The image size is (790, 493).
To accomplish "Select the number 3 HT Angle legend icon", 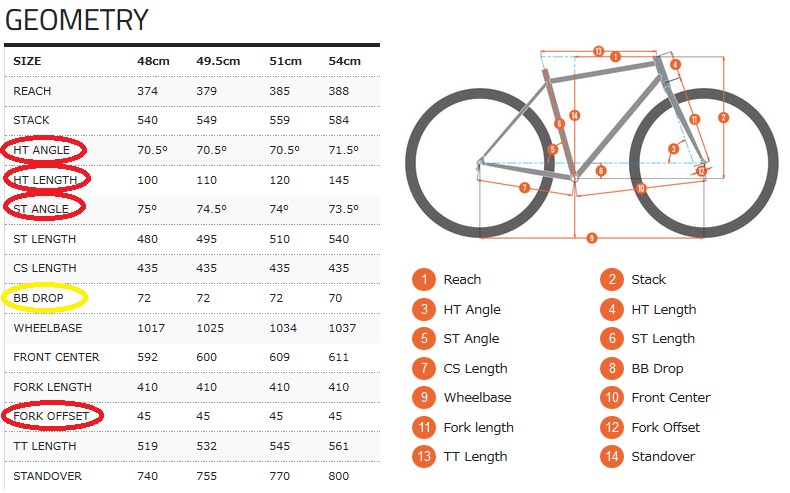I will click(424, 309).
